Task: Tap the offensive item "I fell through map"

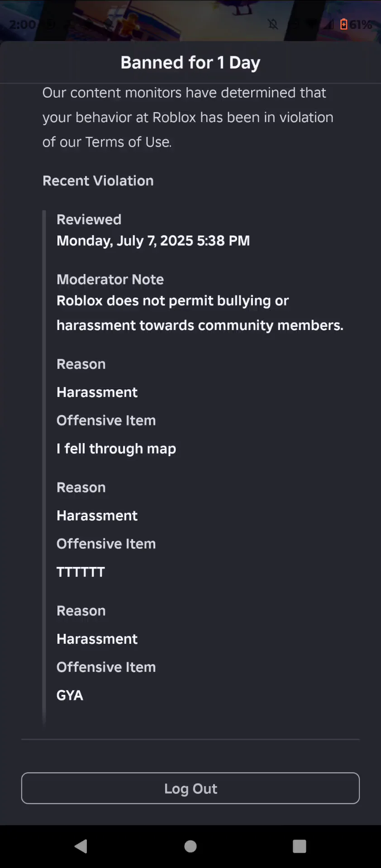Action: [x=116, y=448]
